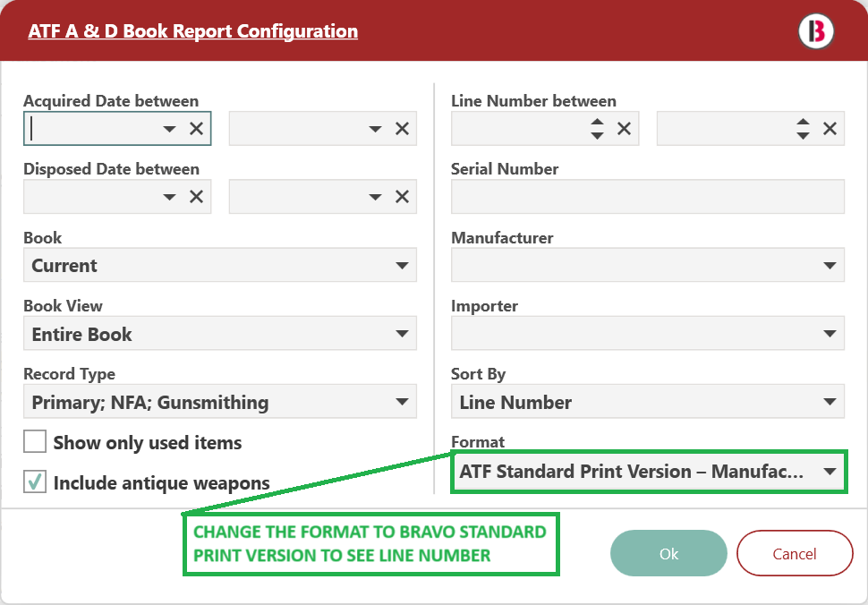The height and width of the screenshot is (605, 868).
Task: Decrease the first Line Number value
Action: click(x=597, y=136)
